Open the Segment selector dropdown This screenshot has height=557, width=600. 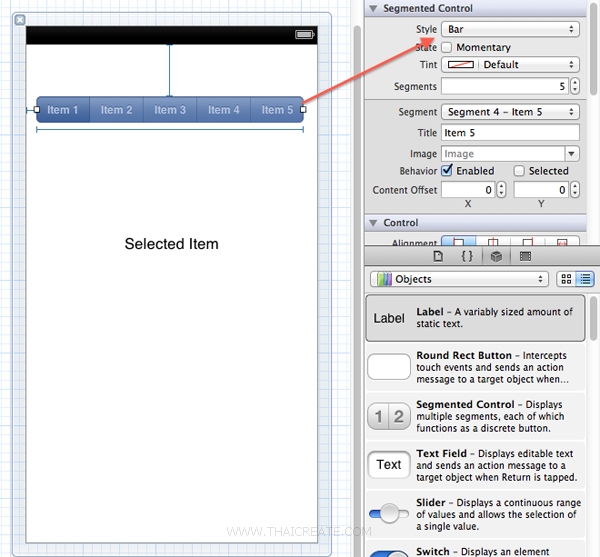click(x=510, y=112)
